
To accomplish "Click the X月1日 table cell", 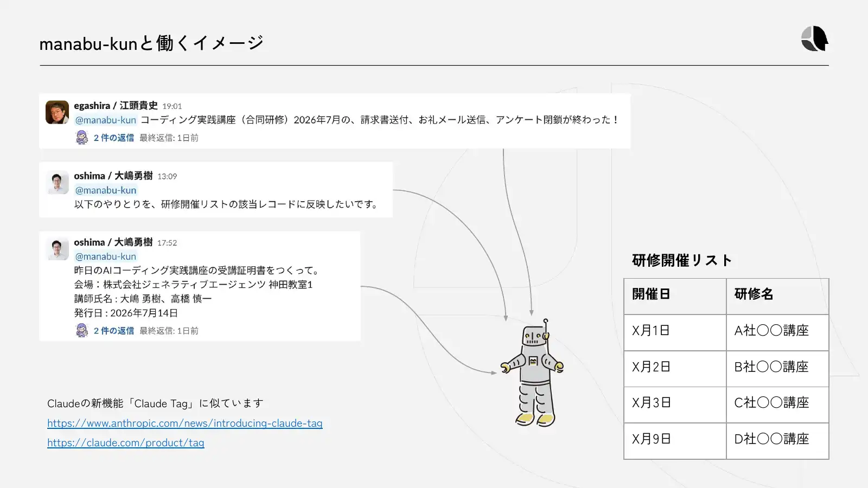I will coord(675,332).
